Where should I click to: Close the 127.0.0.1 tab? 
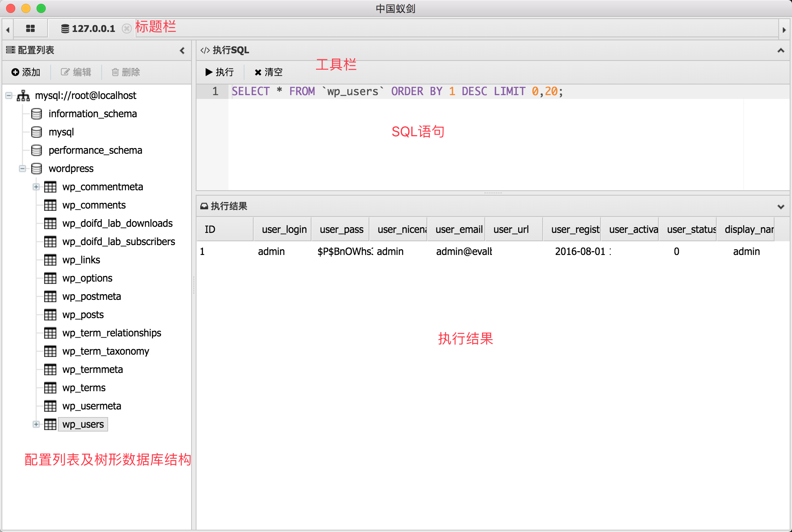[127, 29]
